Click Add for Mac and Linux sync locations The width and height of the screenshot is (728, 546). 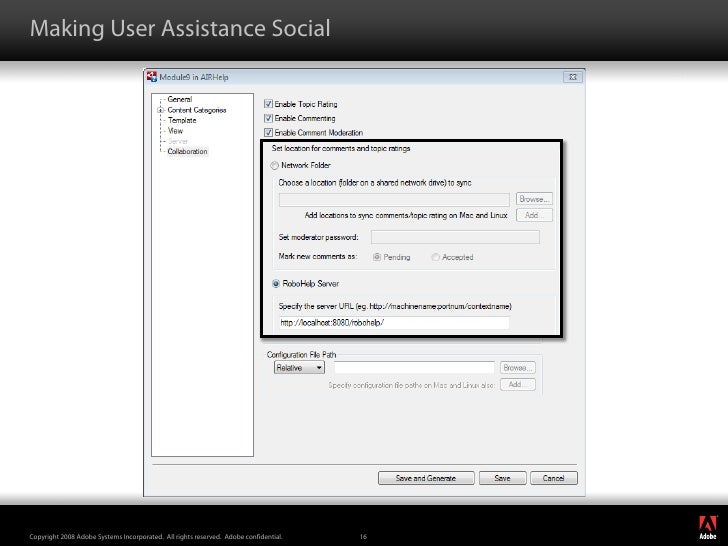[x=534, y=215]
